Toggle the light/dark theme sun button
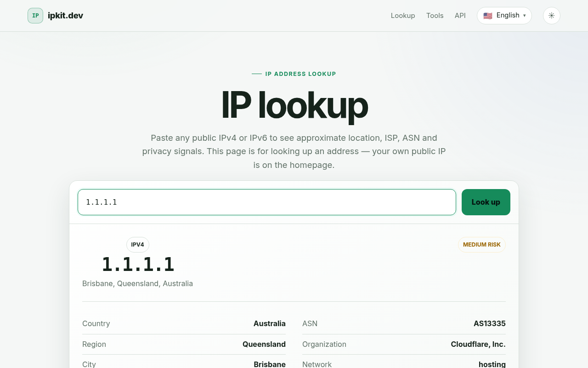The height and width of the screenshot is (368, 588). (x=552, y=16)
